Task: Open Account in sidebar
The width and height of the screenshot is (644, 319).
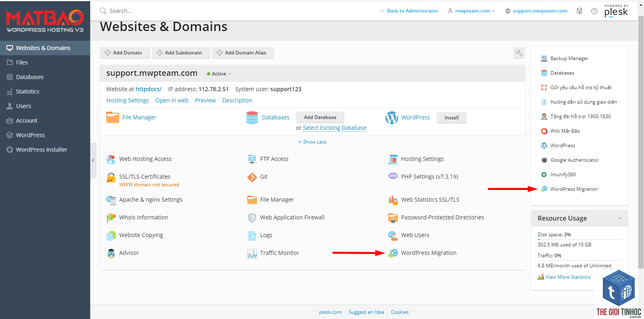Action: (x=45, y=121)
